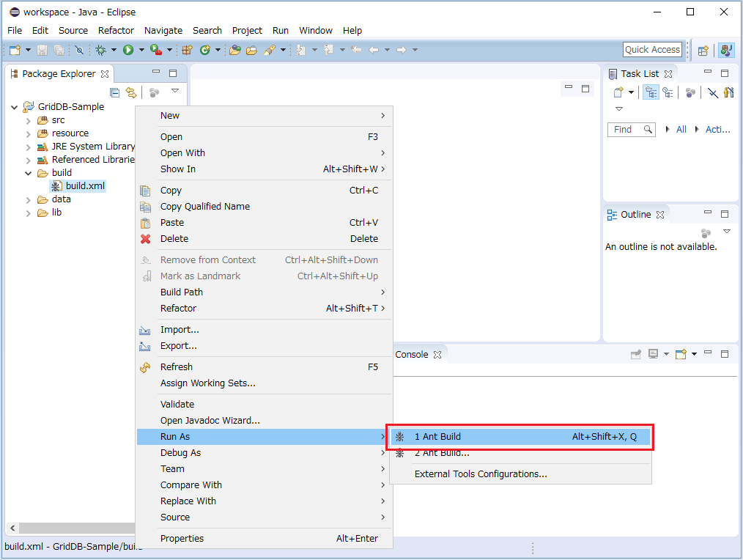
Task: Click Hide Completed Tasks icon
Action: (713, 92)
